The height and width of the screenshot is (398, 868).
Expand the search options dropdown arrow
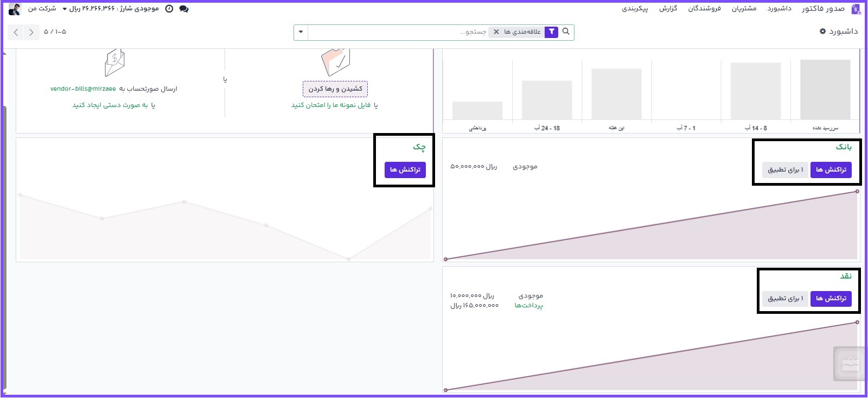301,32
